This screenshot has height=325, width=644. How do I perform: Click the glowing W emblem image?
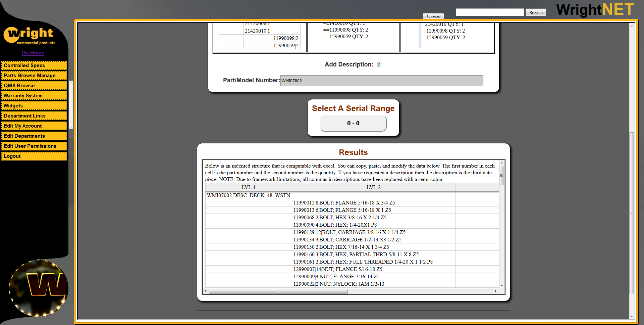[x=38, y=288]
